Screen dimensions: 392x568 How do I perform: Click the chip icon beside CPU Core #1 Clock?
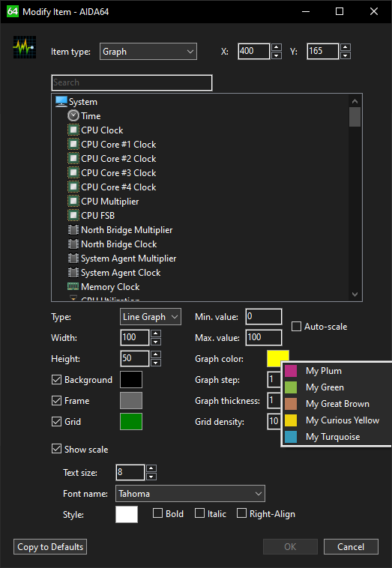[x=73, y=144]
